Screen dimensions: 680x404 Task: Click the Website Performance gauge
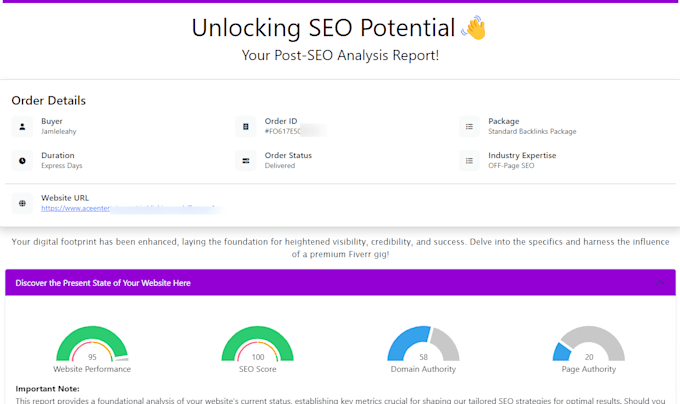click(92, 344)
